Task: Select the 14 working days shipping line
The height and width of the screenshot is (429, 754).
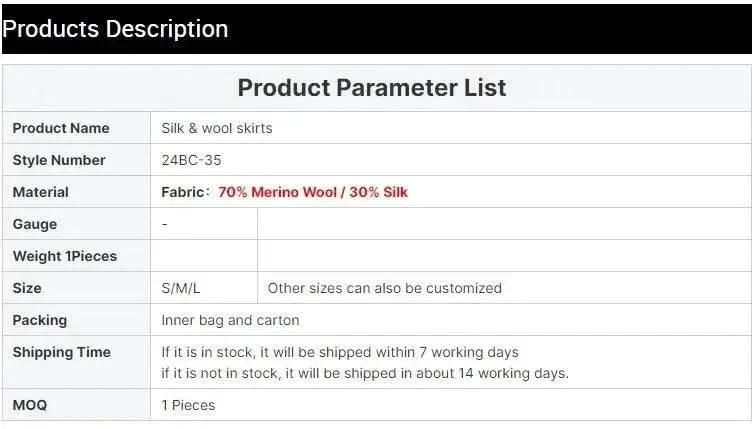Action: coord(365,373)
